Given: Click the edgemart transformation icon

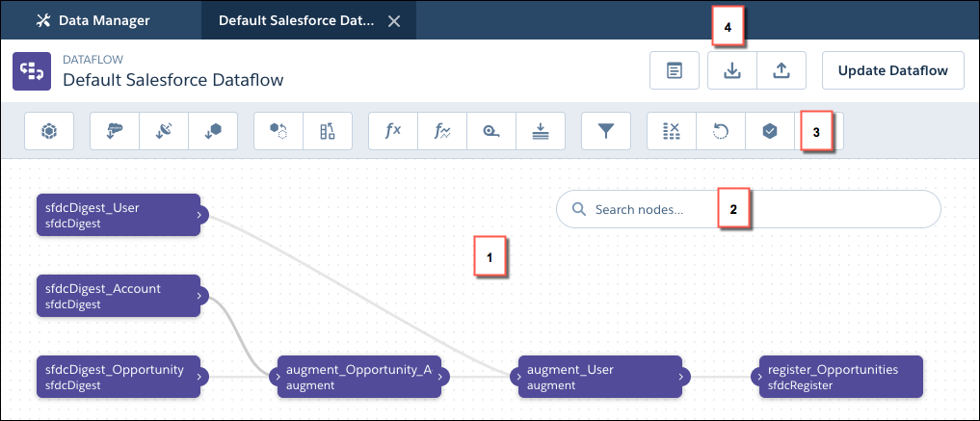Looking at the screenshot, I should click(213, 132).
